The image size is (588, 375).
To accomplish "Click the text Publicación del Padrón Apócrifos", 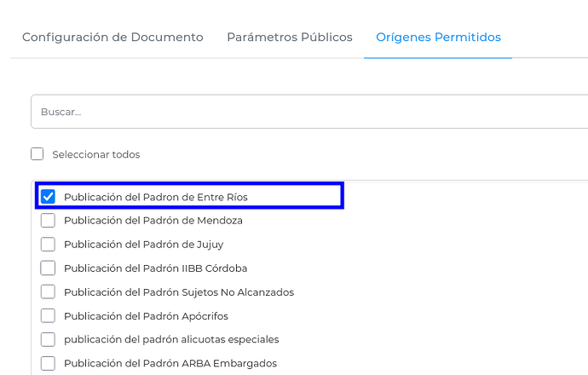I will pyautogui.click(x=146, y=316).
